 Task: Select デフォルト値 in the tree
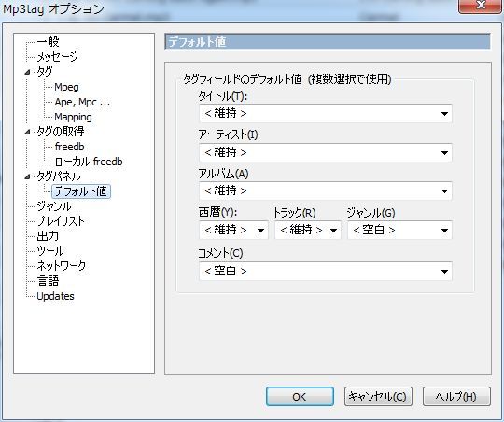(x=81, y=191)
